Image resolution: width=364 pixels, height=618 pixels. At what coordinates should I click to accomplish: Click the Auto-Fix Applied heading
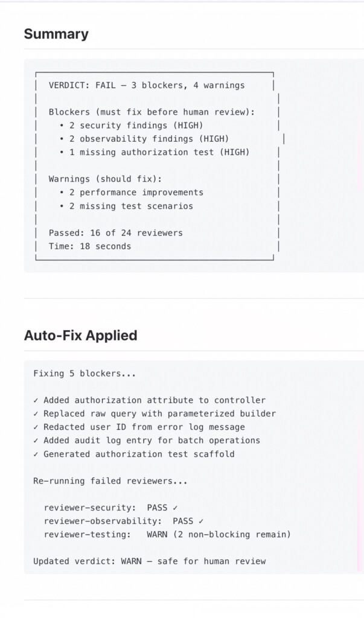(80, 336)
